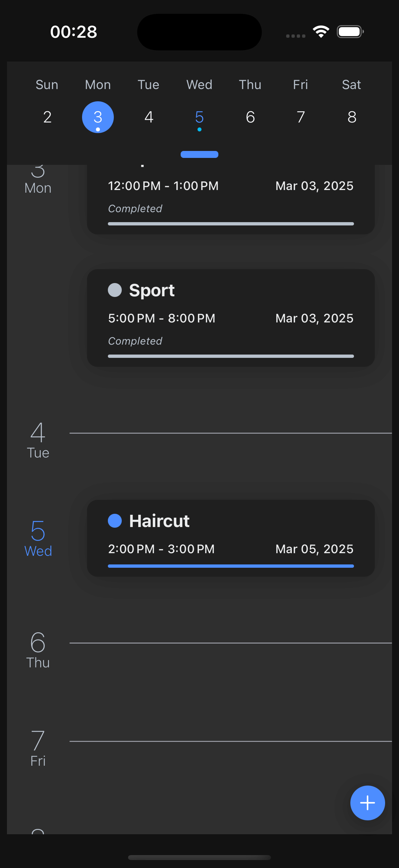Tap the progress bar under the Haircut event
Viewport: 399px width, 868px height.
[x=231, y=565]
